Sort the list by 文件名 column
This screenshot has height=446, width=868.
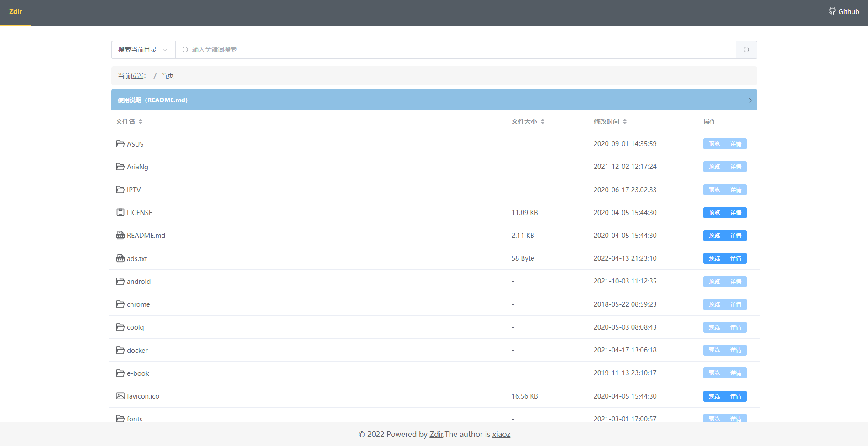click(x=129, y=121)
